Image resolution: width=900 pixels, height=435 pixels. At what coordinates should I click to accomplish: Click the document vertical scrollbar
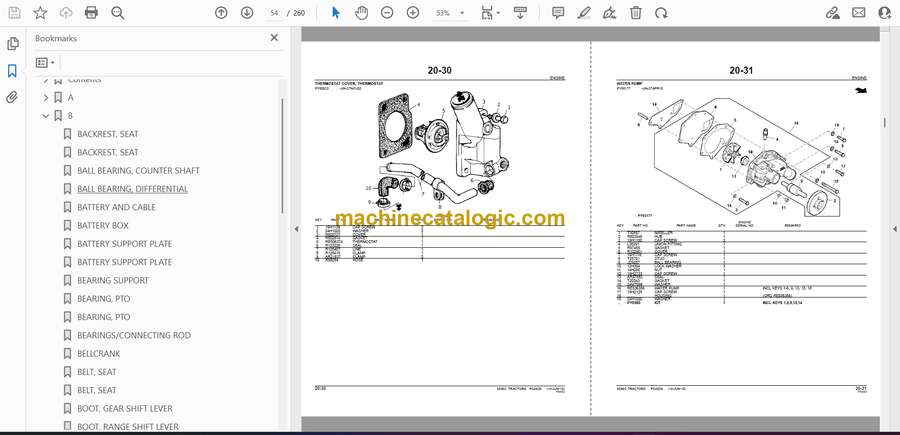(885, 122)
